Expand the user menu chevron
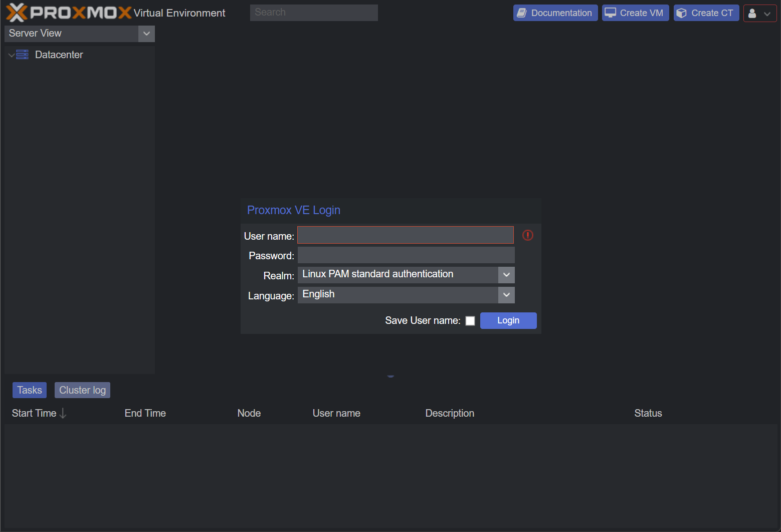Viewport: 781px width, 532px height. (x=767, y=14)
